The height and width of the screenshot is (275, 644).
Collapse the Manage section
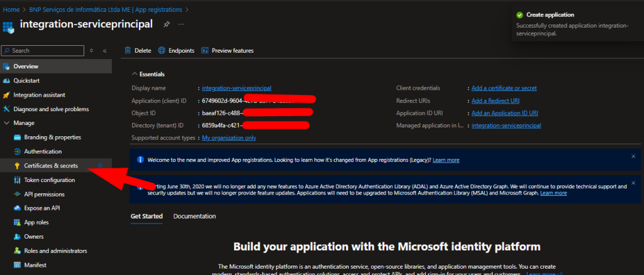[x=7, y=123]
